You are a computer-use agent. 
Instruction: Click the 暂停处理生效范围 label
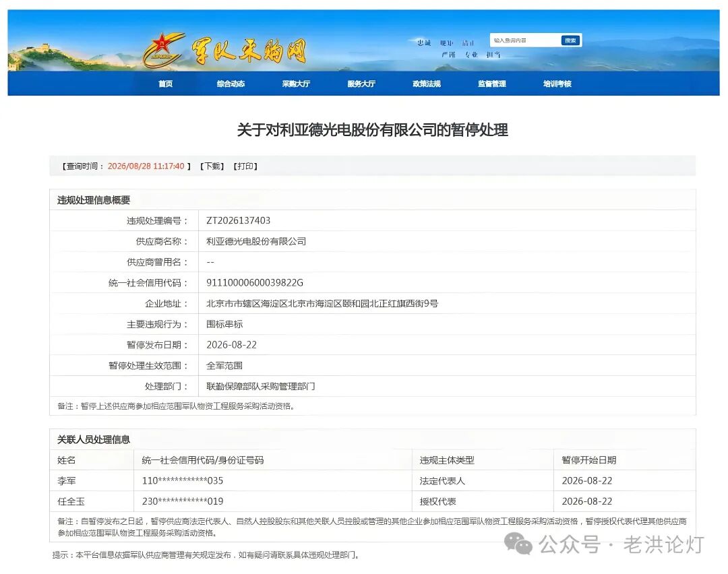click(x=148, y=366)
